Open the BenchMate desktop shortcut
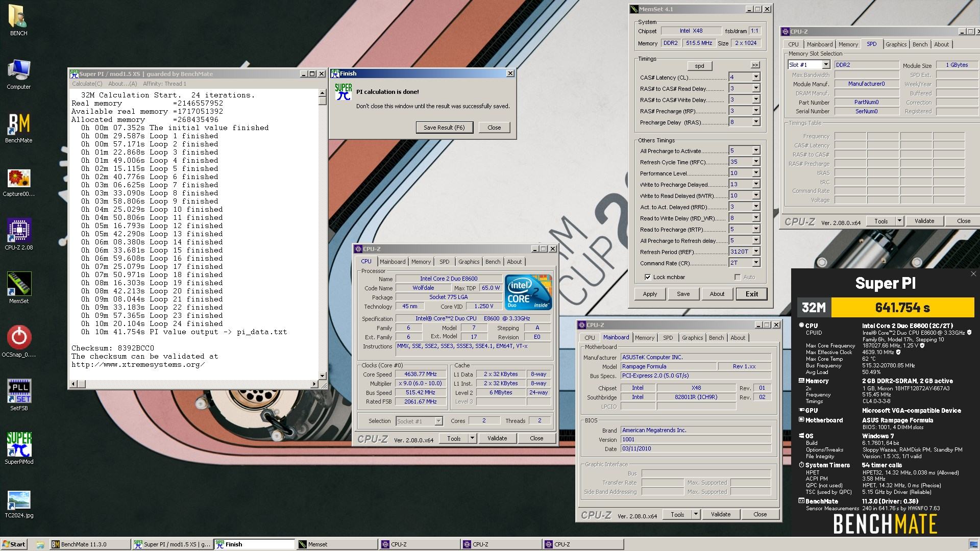Screen dimensions: 980x551 pyautogui.click(x=19, y=126)
